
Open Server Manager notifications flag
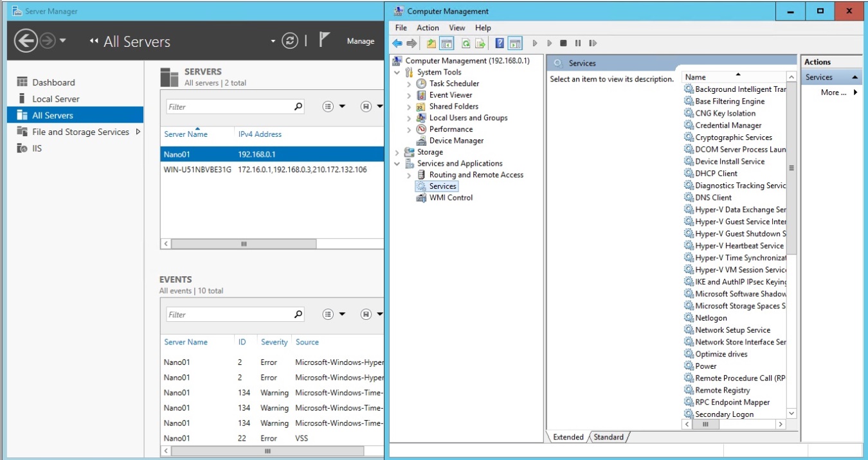coord(325,40)
